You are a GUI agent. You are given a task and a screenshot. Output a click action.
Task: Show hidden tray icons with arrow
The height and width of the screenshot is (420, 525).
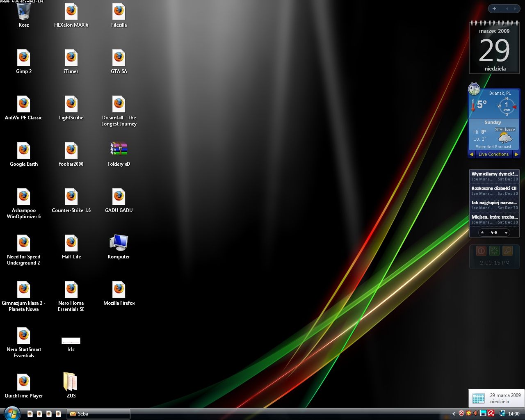click(x=454, y=414)
